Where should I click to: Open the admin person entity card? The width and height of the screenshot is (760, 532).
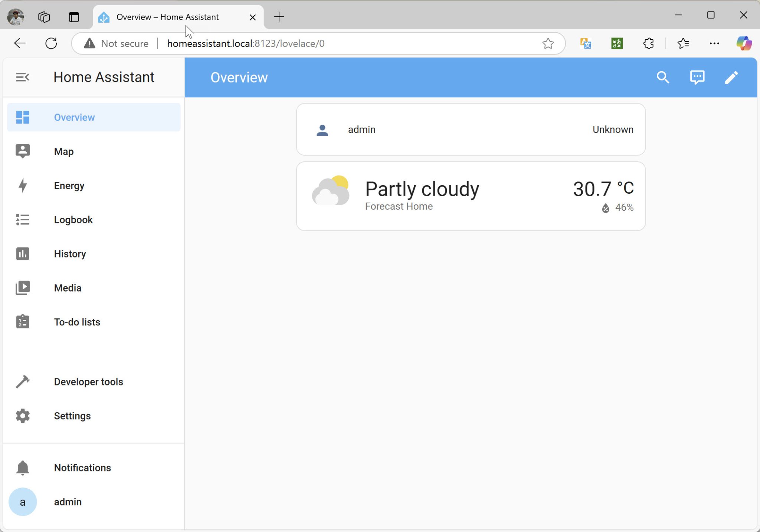(471, 129)
